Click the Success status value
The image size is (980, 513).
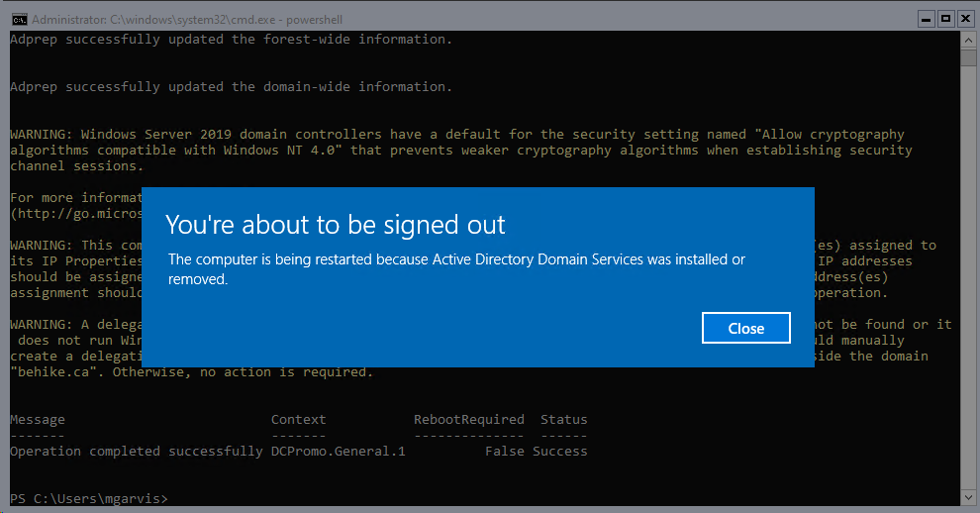coord(559,452)
